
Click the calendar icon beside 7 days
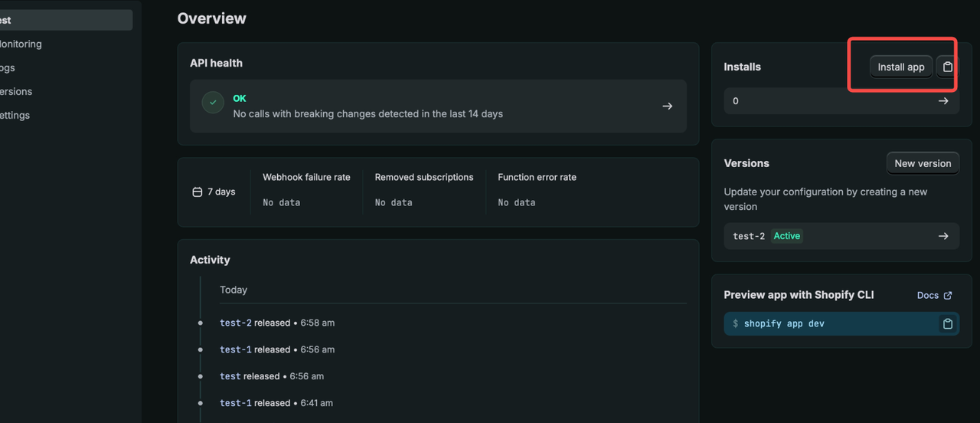click(197, 192)
